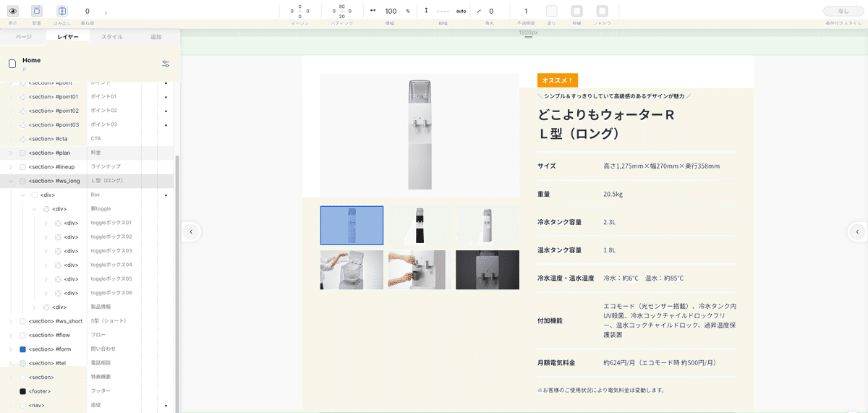Select the black water server thumbnail

(420, 225)
